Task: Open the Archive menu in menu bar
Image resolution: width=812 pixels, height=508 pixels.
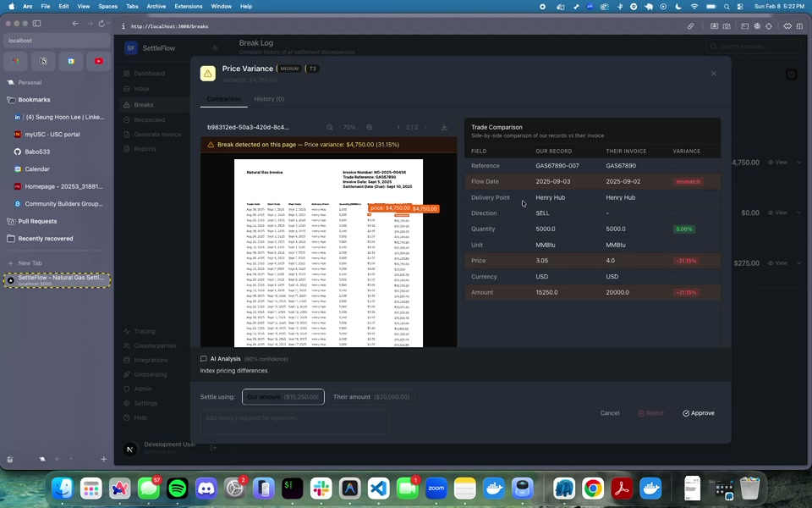Action: pyautogui.click(x=156, y=6)
